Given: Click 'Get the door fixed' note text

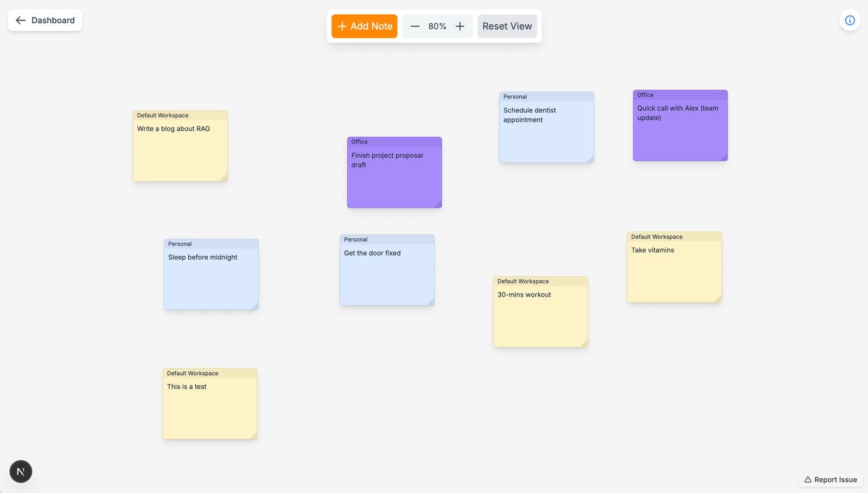Looking at the screenshot, I should click(x=372, y=253).
